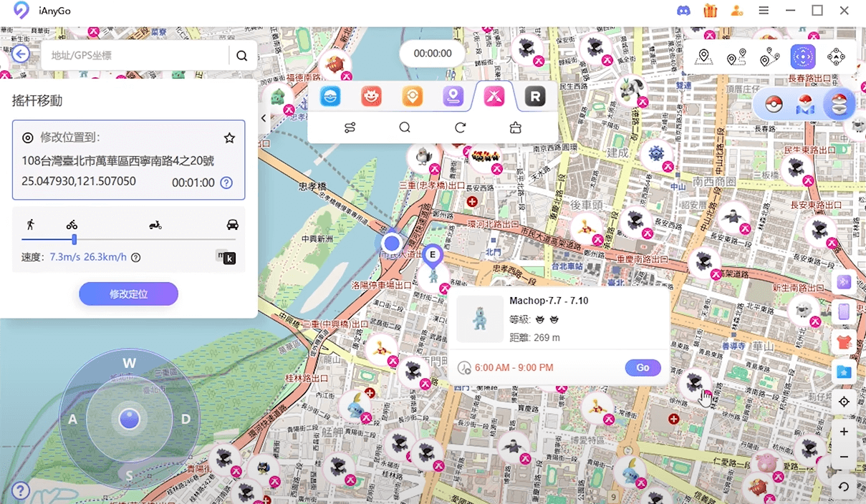This screenshot has height=504, width=866.
Task: Collapse the left joystick panel arrow
Action: [x=264, y=117]
